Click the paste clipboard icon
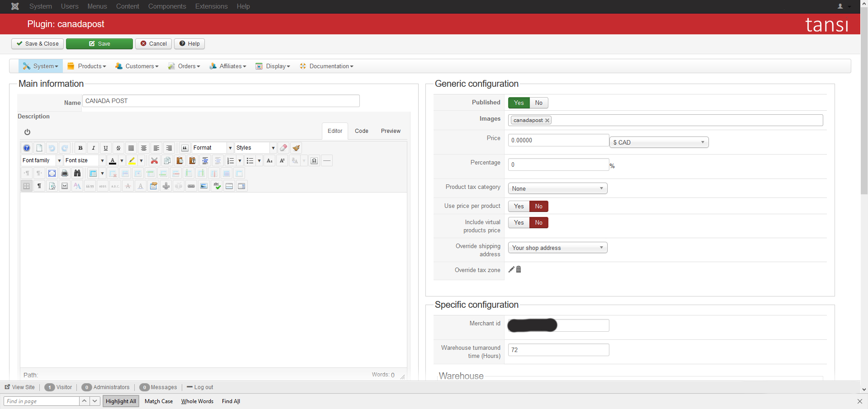 click(x=180, y=160)
